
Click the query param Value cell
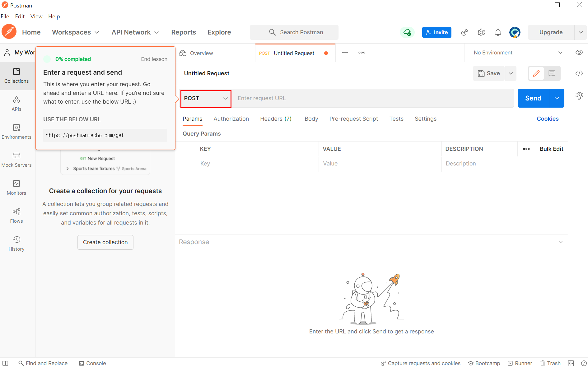tap(380, 164)
